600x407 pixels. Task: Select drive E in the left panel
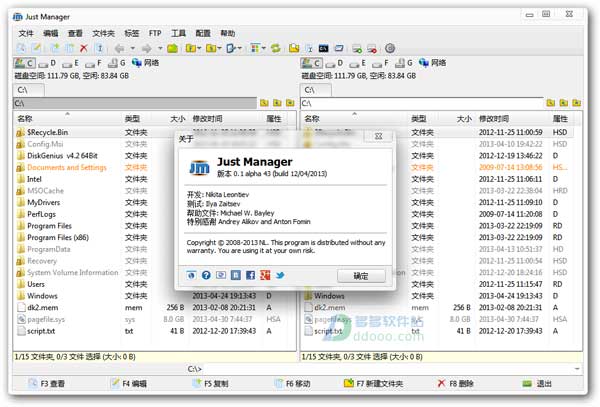[71, 63]
